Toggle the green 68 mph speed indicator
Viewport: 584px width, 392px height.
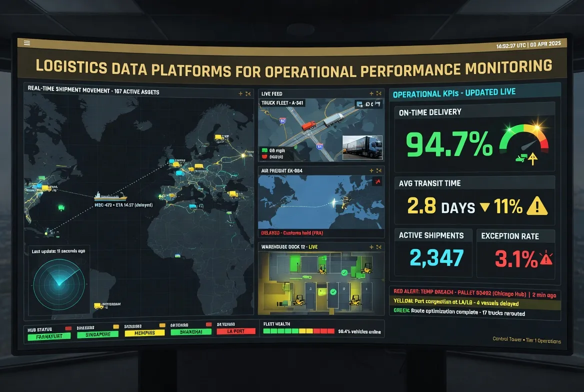coord(264,150)
